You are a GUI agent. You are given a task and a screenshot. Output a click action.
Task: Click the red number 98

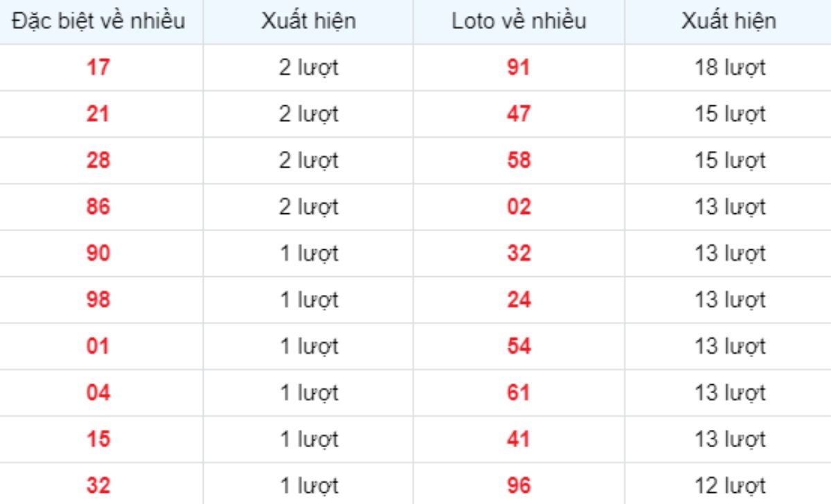point(98,300)
